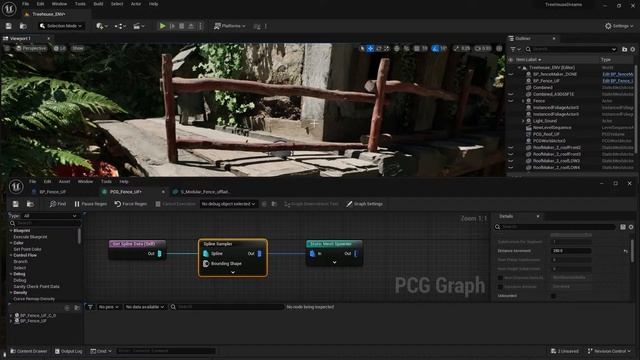Collapse the Blueprint category in palette
The width and height of the screenshot is (640, 360).
click(x=11, y=231)
